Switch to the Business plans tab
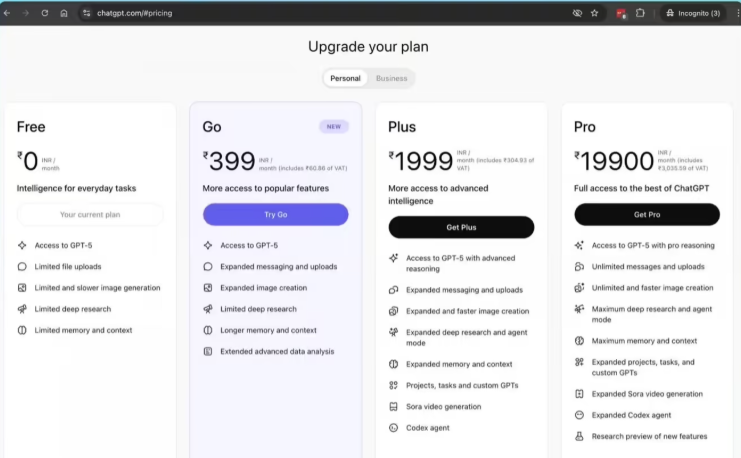 pos(391,78)
